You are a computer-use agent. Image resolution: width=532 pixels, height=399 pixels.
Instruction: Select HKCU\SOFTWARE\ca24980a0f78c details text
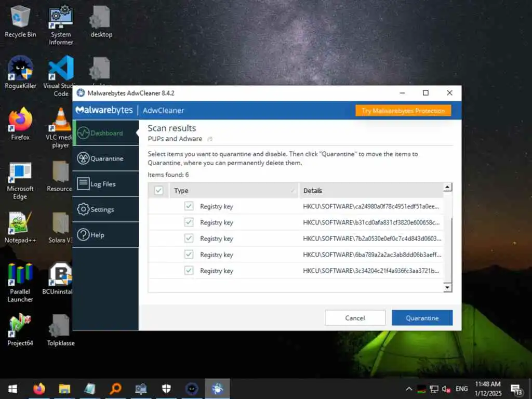[x=371, y=206]
